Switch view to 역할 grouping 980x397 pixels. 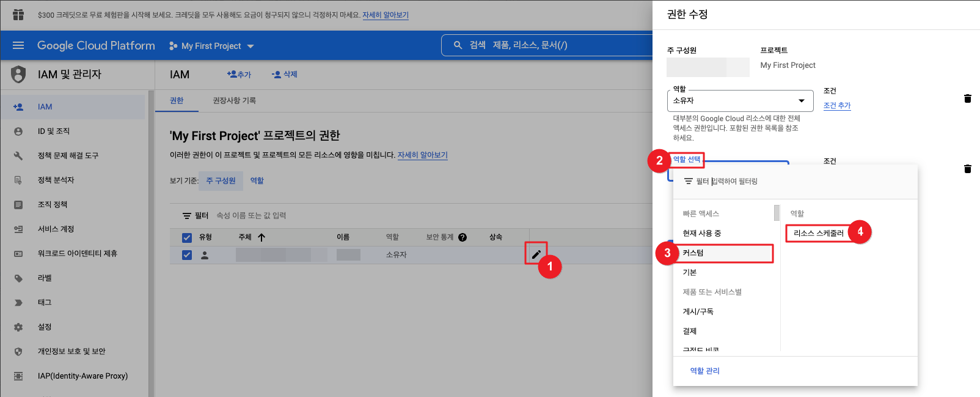257,180
